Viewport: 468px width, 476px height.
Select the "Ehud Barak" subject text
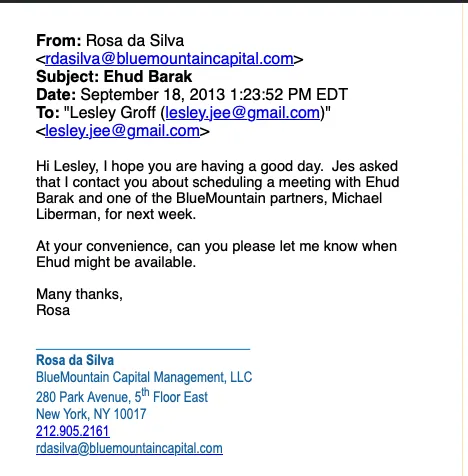(x=148, y=77)
